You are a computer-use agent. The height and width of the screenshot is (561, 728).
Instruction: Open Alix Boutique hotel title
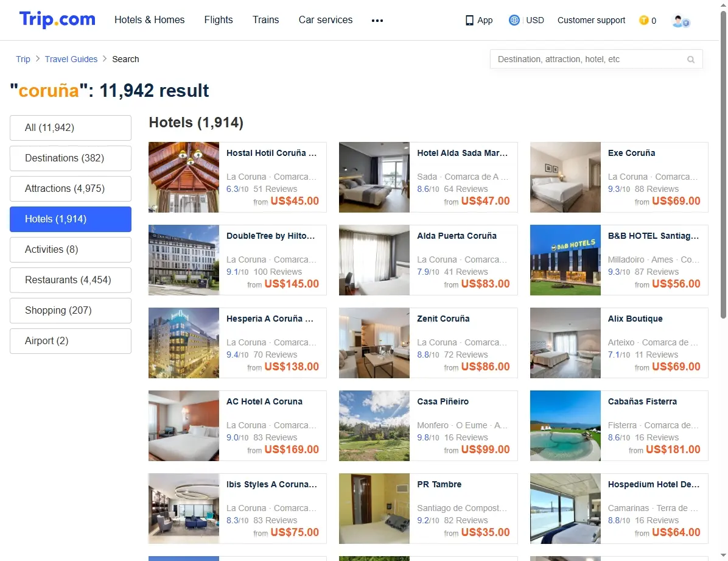[635, 319]
